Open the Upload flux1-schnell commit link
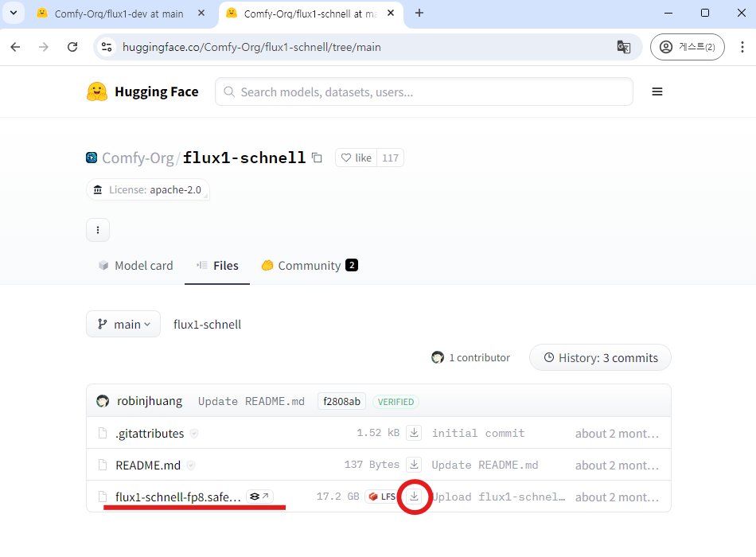 tap(498, 497)
